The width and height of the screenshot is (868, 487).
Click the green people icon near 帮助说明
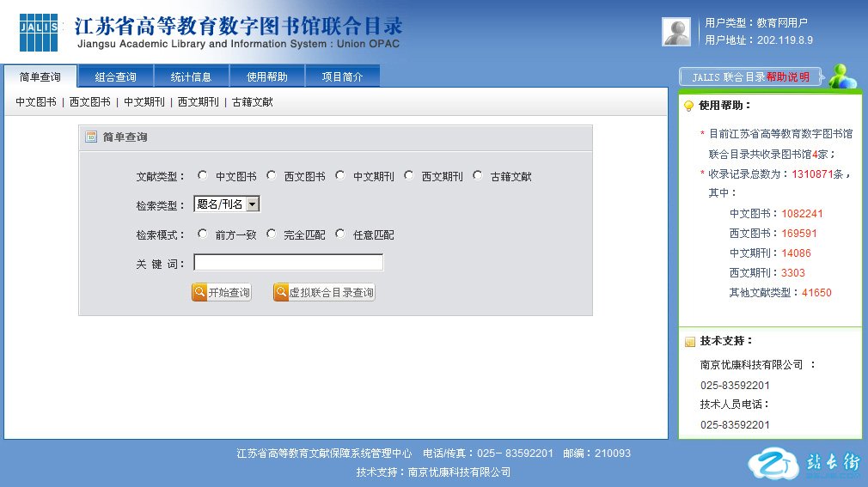click(x=842, y=76)
